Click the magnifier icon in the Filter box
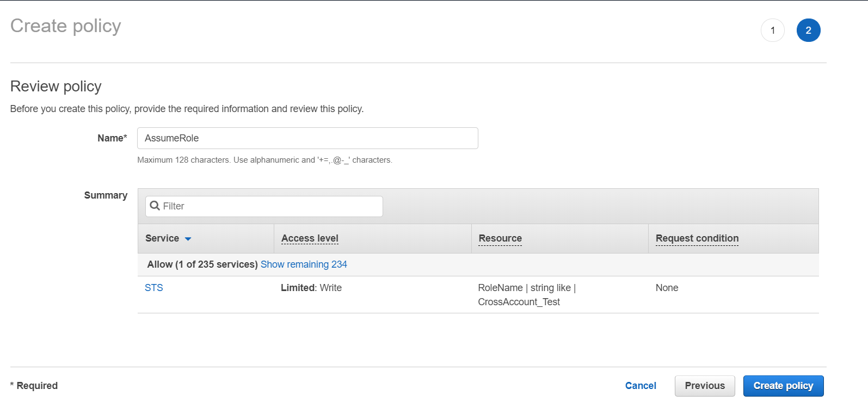 pyautogui.click(x=155, y=206)
